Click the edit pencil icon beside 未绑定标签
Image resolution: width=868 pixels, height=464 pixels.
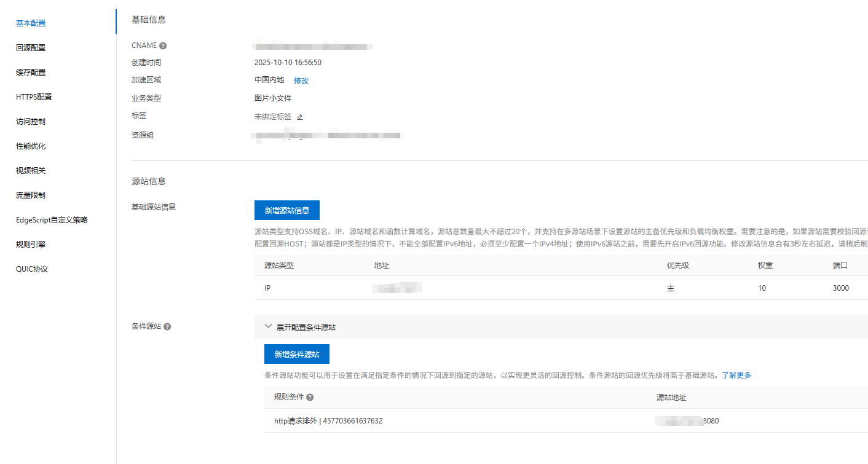[x=300, y=117]
